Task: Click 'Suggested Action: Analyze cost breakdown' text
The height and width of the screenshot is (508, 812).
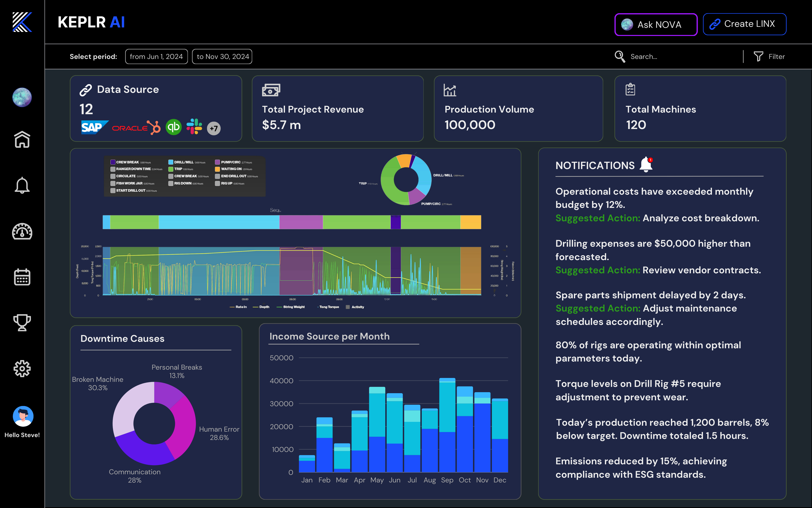Action: [x=657, y=218]
